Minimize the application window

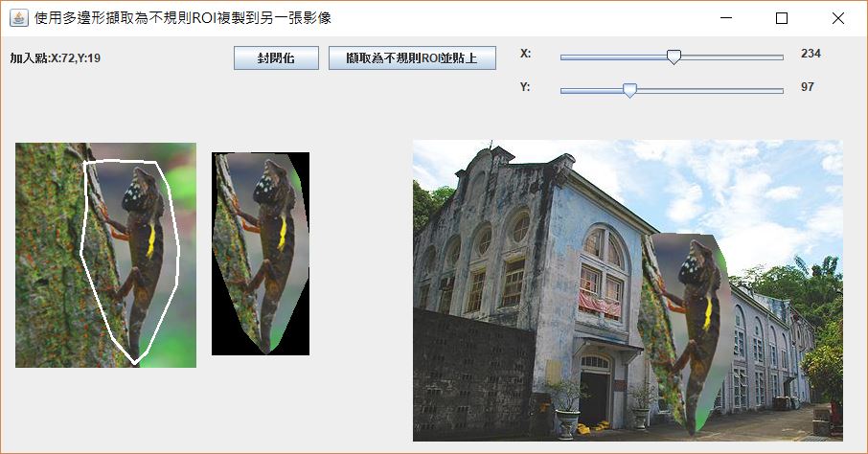coord(726,18)
